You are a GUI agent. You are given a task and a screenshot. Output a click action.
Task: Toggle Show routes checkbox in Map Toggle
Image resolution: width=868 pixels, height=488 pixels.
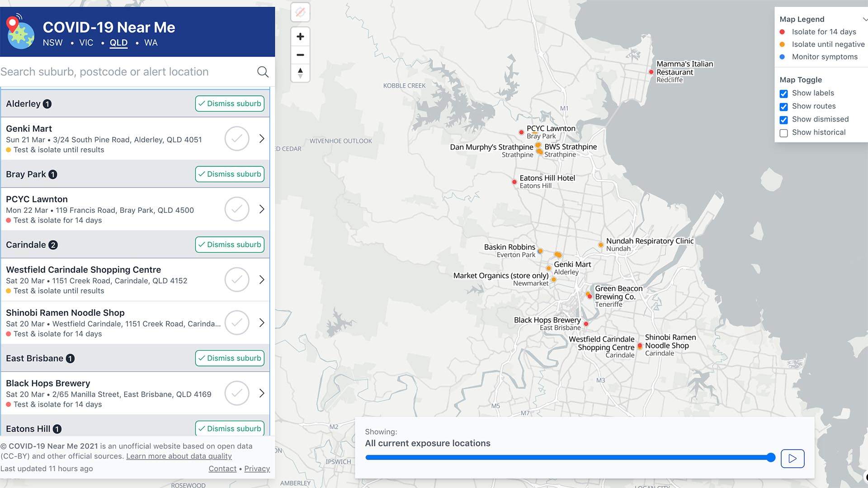783,106
